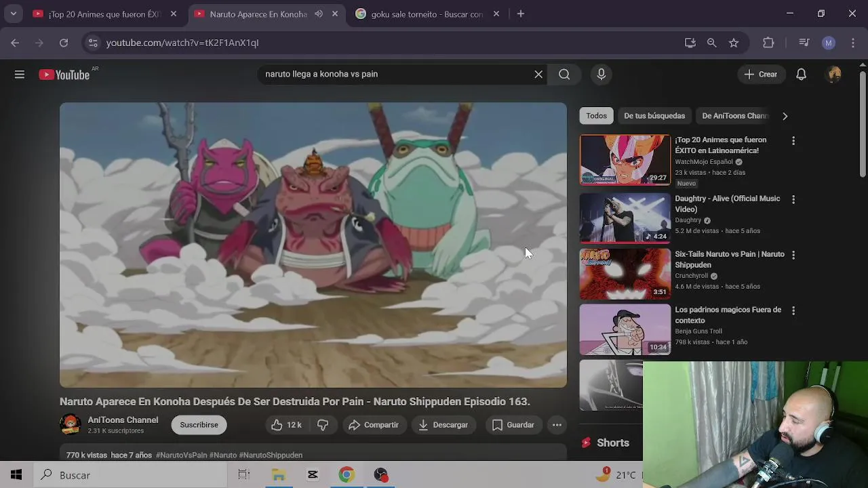Open media controls icon in toolbar

click(x=804, y=43)
